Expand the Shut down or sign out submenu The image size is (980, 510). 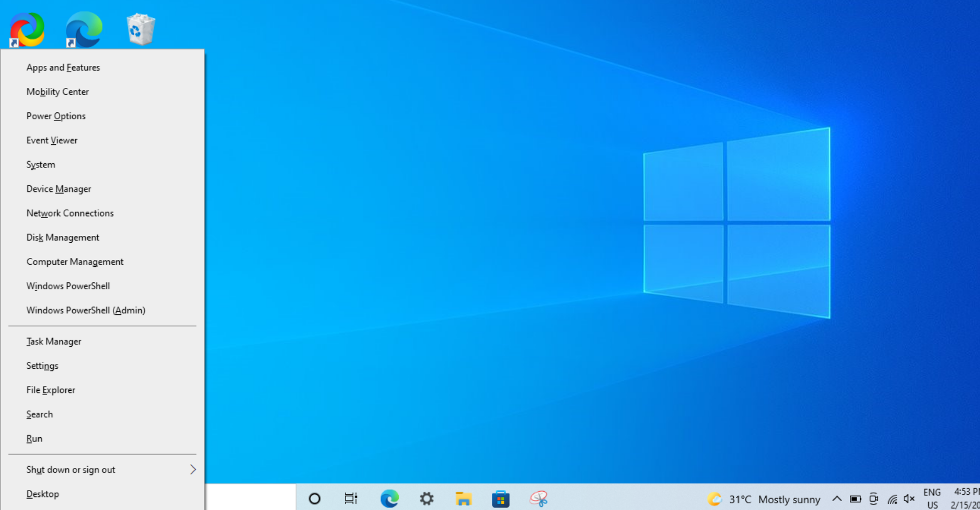71,469
